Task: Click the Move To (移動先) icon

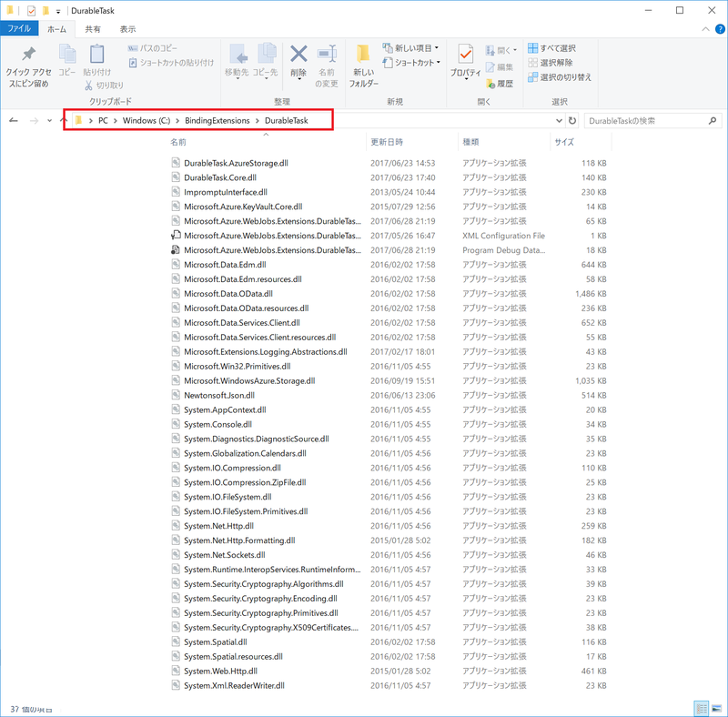Action: coord(238,55)
